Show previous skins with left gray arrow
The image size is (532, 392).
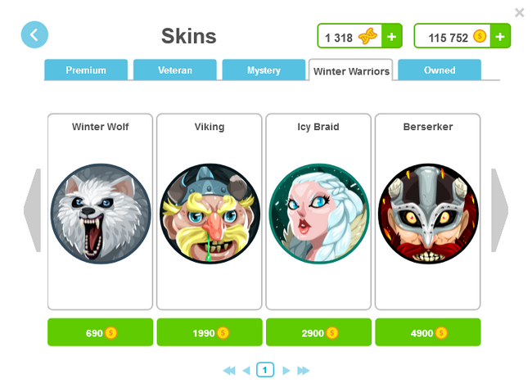pyautogui.click(x=32, y=210)
